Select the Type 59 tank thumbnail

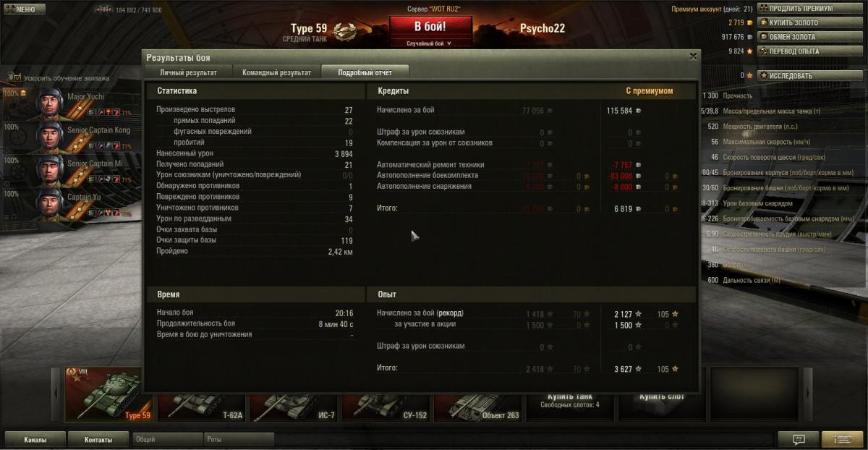click(109, 394)
